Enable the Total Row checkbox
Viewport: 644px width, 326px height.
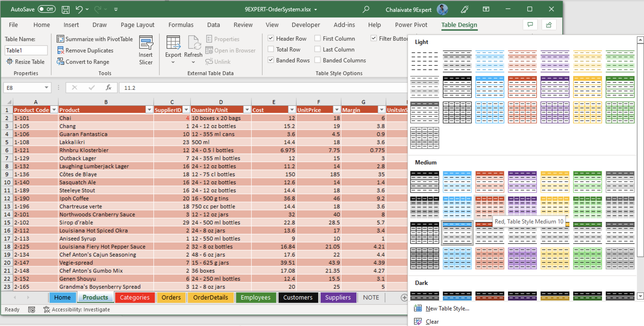point(272,49)
